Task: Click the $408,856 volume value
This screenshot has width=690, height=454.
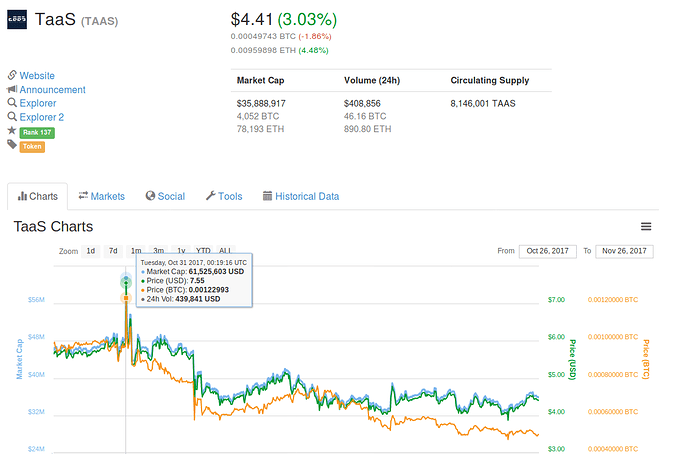Action: 362,103
